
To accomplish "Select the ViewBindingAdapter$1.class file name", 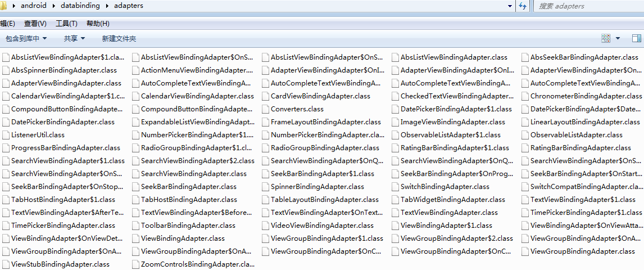I will (x=446, y=226).
